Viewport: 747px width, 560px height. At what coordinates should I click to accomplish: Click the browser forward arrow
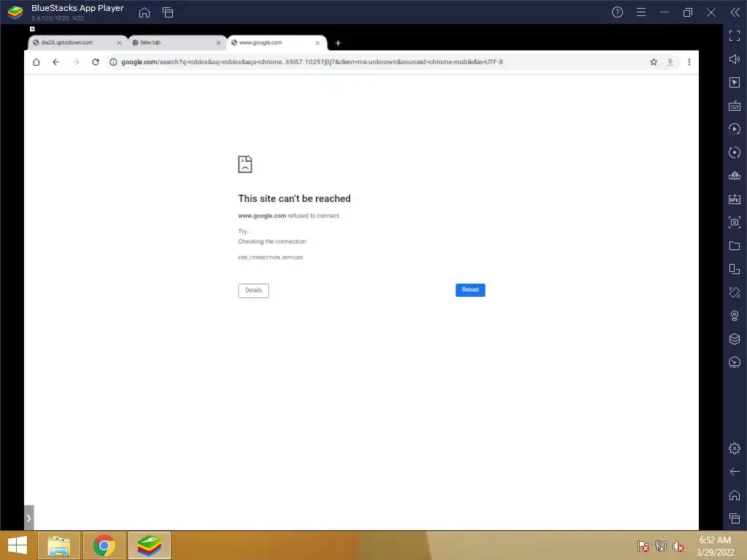[76, 62]
